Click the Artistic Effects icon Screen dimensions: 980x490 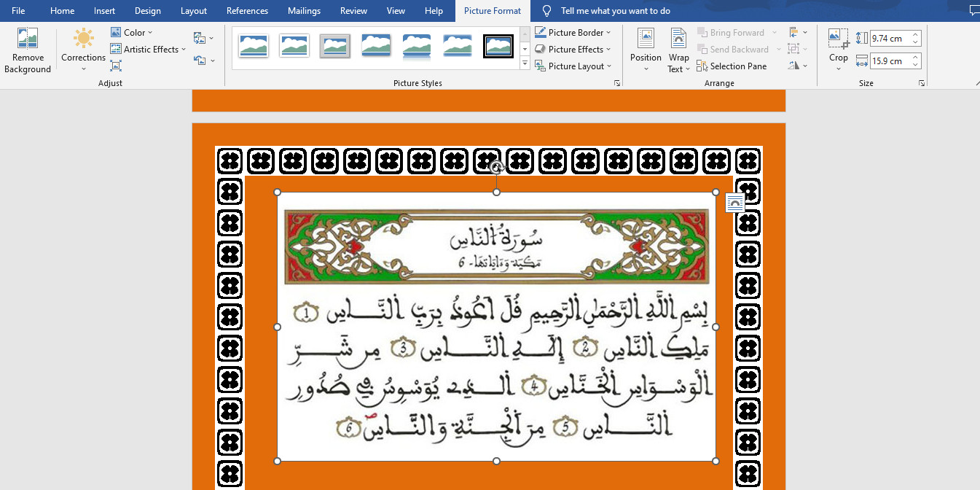click(116, 49)
